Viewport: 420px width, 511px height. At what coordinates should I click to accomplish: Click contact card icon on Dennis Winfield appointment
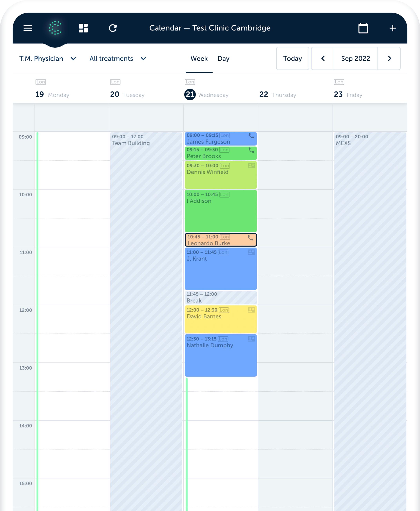tap(251, 166)
